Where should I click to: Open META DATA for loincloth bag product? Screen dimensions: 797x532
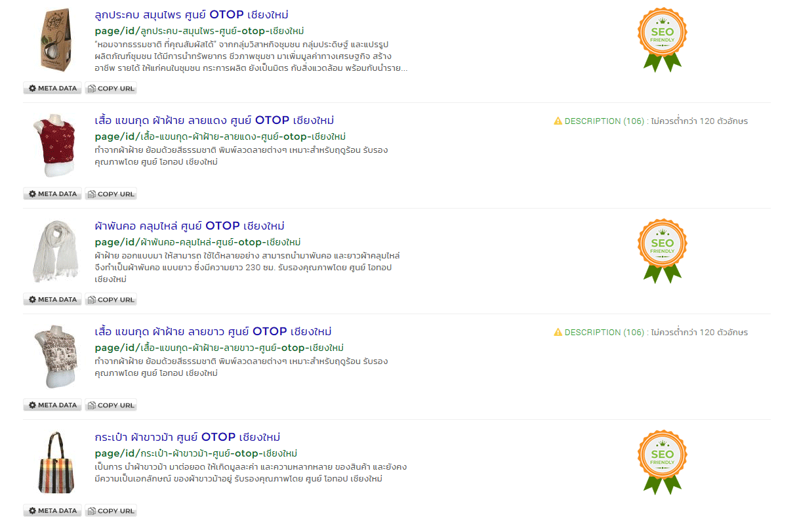tap(52, 511)
